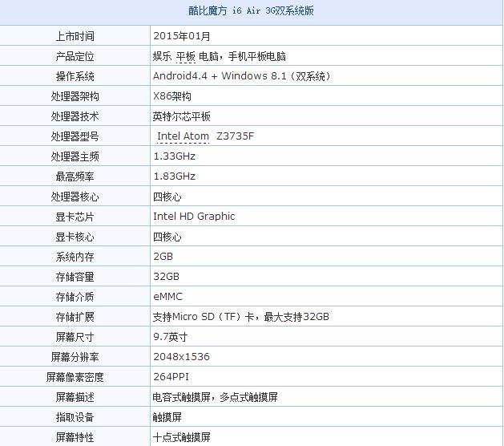Select the 处理器核心 label
504x446 pixels.
(x=75, y=197)
